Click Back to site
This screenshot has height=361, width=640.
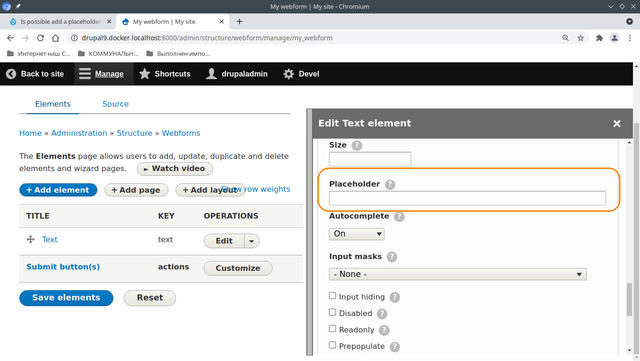[x=35, y=74]
